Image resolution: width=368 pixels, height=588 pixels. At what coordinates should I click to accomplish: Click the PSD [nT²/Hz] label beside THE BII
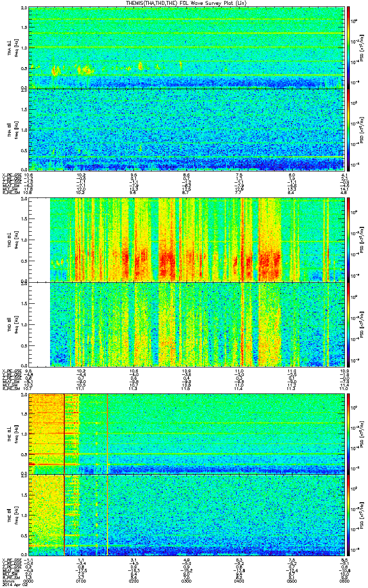tap(362, 515)
